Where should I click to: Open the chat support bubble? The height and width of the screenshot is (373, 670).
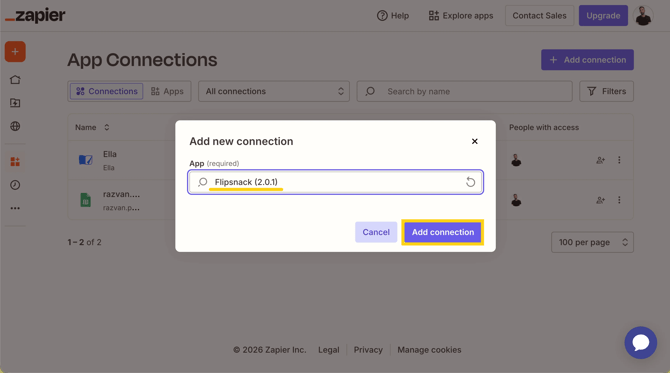pyautogui.click(x=641, y=343)
